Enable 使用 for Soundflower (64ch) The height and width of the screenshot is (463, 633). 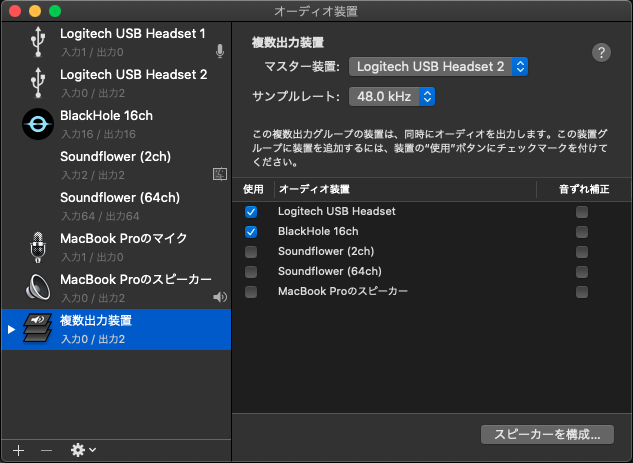[251, 272]
